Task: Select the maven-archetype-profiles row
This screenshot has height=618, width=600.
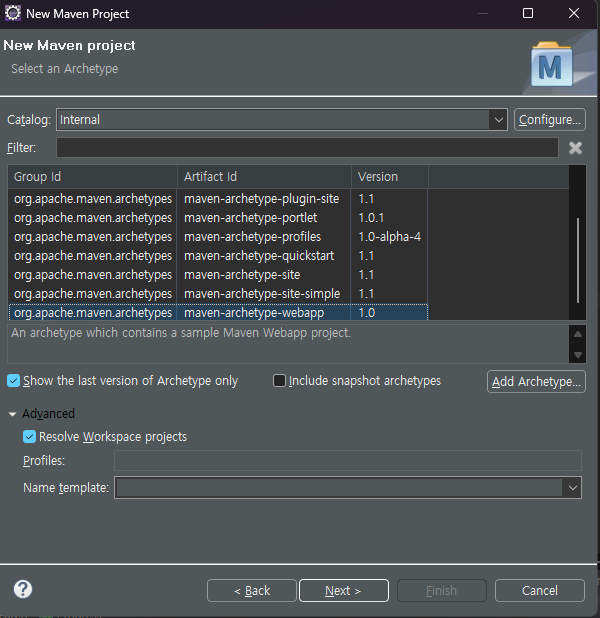Action: tap(218, 236)
